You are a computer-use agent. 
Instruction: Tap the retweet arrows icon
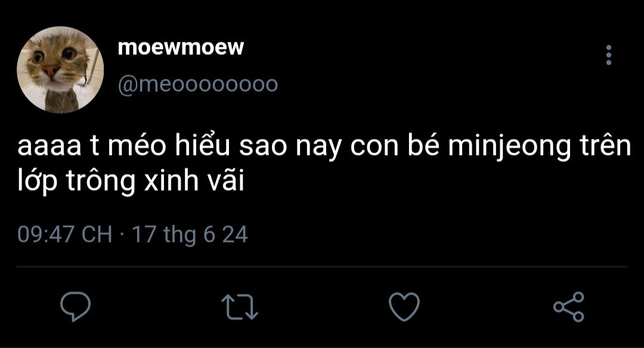(x=240, y=306)
